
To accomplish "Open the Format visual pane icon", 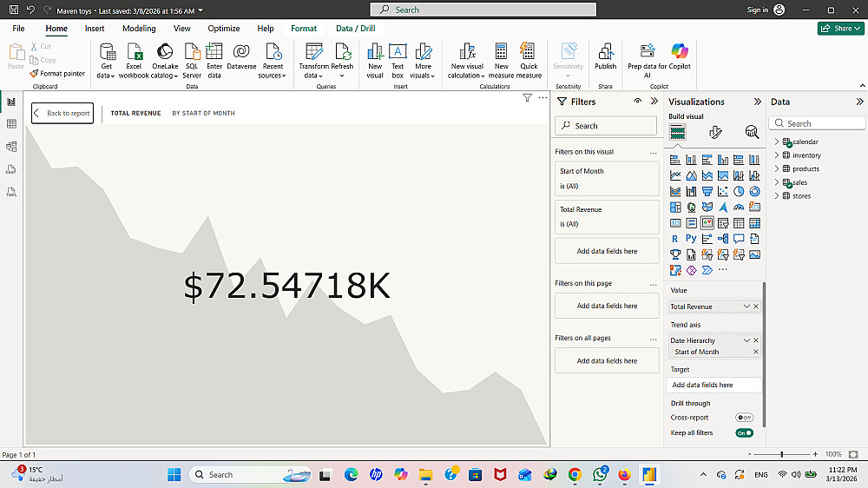I will pos(715,132).
